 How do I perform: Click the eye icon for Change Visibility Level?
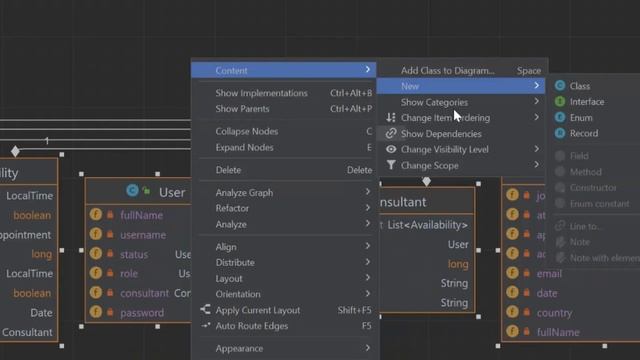[391, 149]
